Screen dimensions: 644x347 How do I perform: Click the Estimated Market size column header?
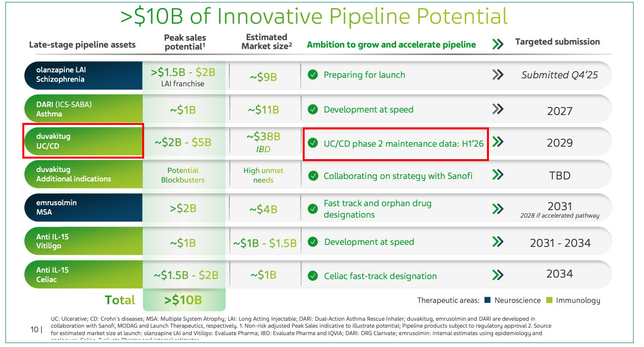pos(267,42)
